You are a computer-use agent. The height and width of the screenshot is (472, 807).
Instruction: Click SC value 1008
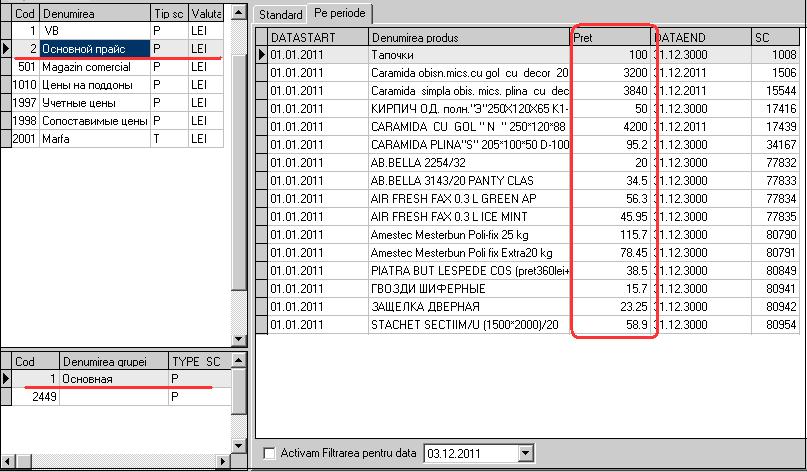click(775, 55)
